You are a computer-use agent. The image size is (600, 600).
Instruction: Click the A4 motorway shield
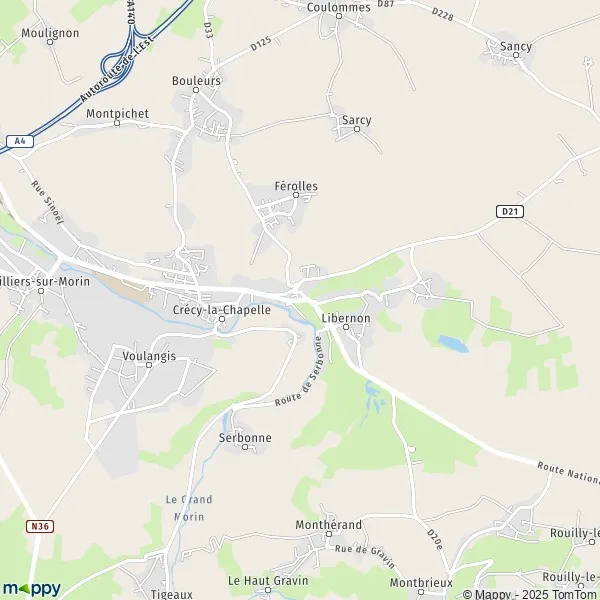click(20, 141)
